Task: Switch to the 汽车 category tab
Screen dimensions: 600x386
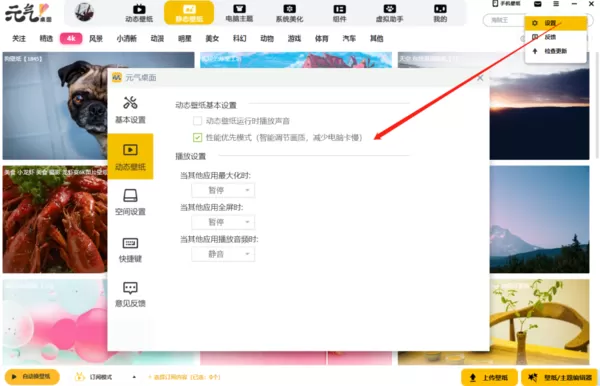Action: point(349,38)
